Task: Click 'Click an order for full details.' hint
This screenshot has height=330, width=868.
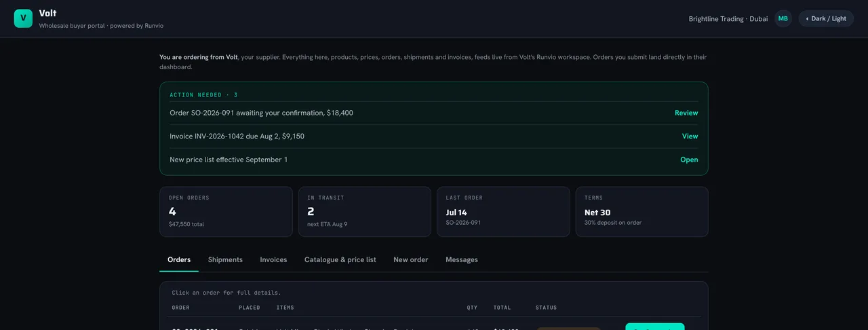Action: pos(226,293)
